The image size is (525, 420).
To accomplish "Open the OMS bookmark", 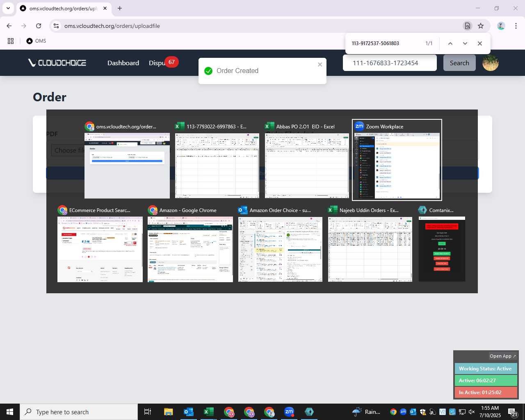I will (x=36, y=41).
